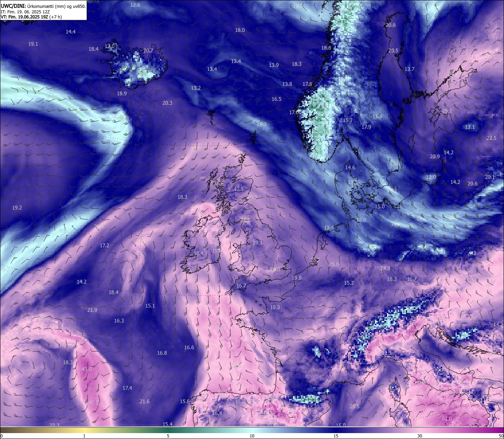Click the 16.0 value at the bottom
The image size is (504, 439).
(x=341, y=425)
